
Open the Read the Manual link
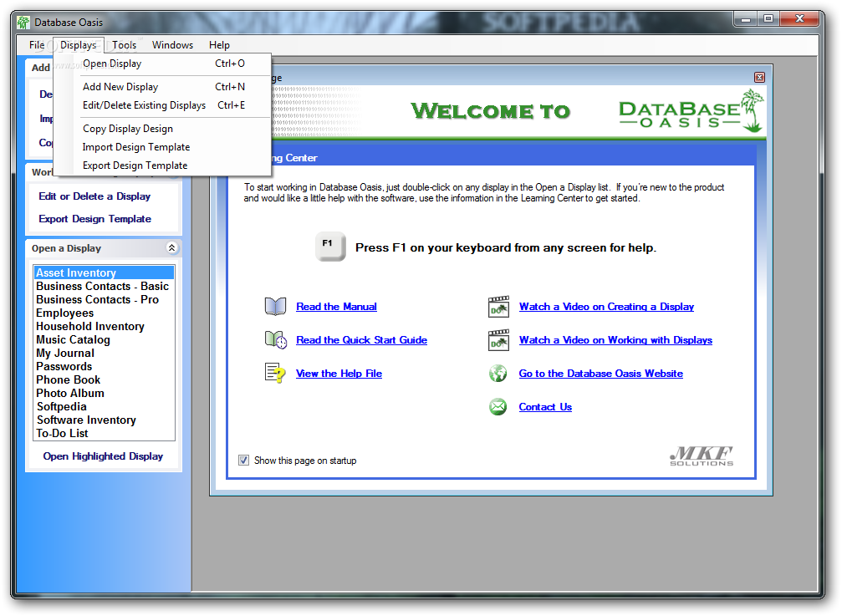(x=336, y=307)
